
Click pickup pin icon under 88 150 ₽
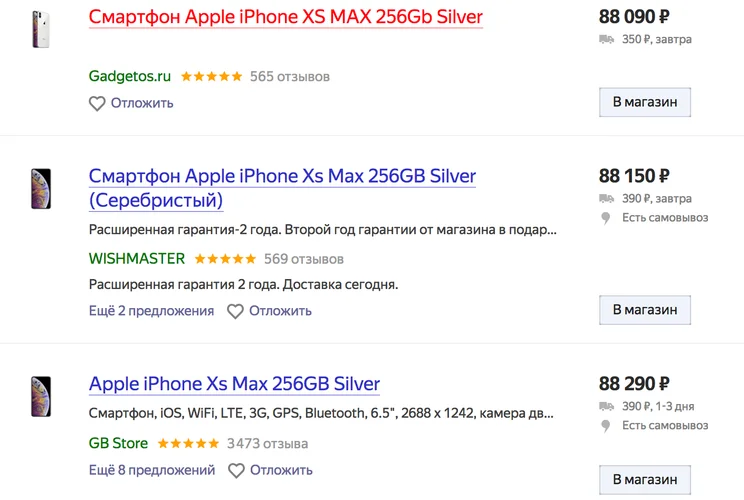pyautogui.click(x=606, y=218)
